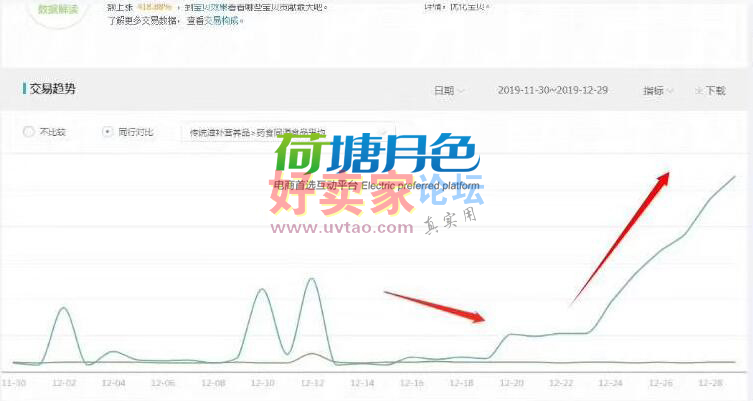Click the trend line peak at 12-10
Screen dimensions: 753x401
[262, 289]
